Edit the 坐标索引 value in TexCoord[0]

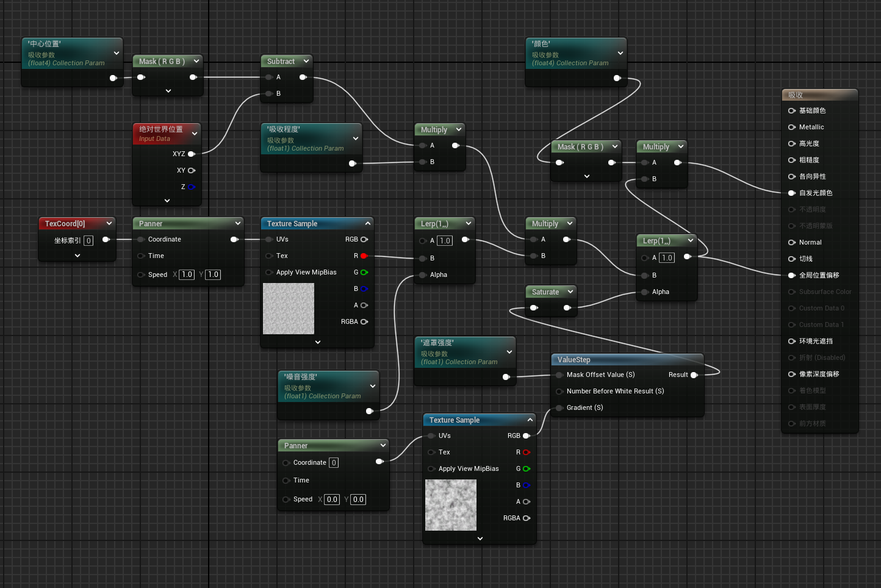[x=88, y=240]
